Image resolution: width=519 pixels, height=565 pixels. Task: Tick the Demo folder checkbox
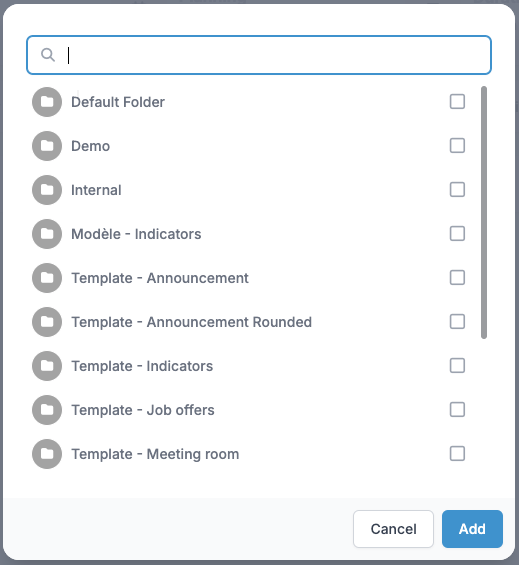(x=457, y=146)
